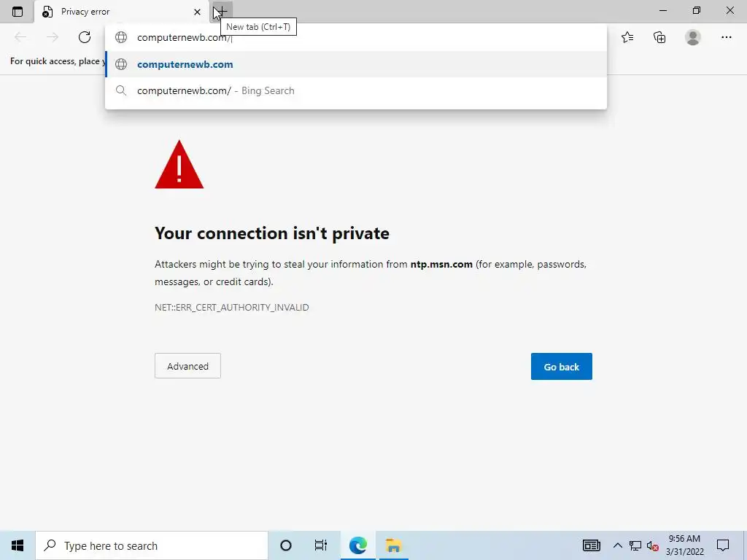Click the Advanced button
The height and width of the screenshot is (560, 747).
coord(187,366)
